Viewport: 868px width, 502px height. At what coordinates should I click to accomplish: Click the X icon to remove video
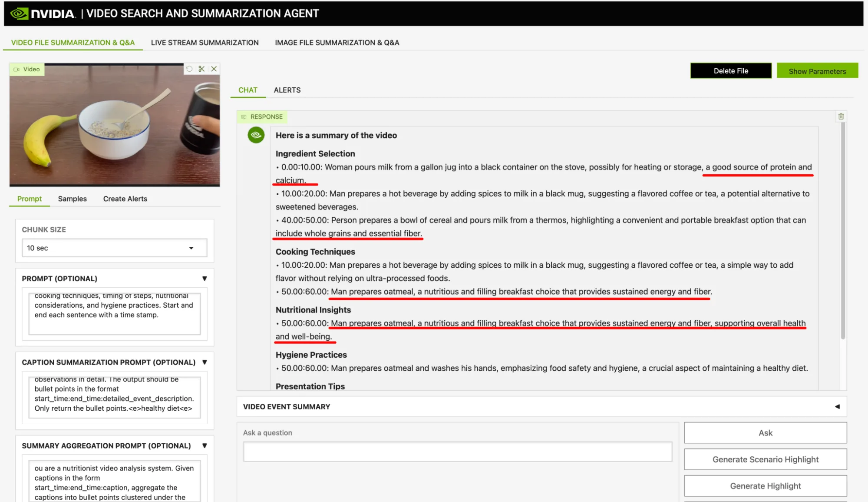(x=214, y=69)
